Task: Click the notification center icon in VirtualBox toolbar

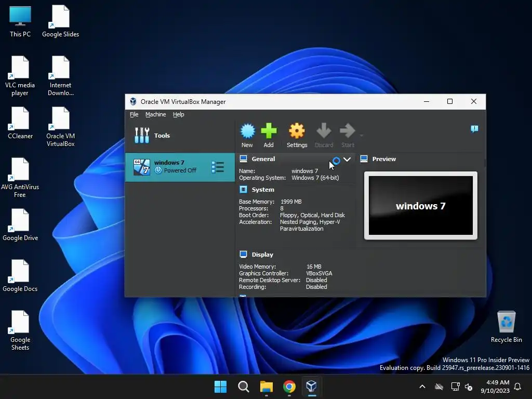Action: 474,129
